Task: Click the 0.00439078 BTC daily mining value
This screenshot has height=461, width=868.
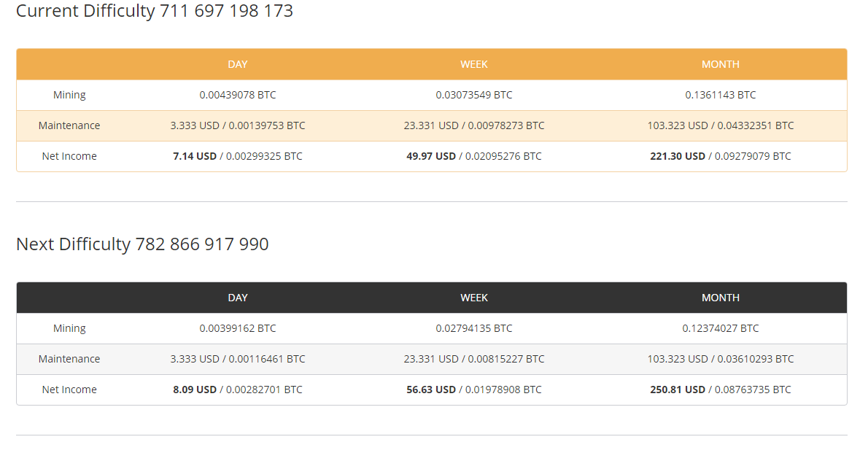Action: click(238, 95)
